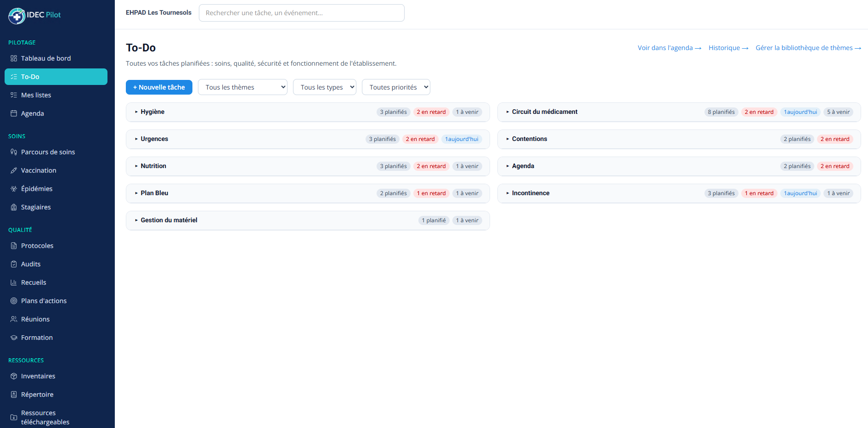The width and height of the screenshot is (868, 428).
Task: Expand the Nutrition task group
Action: pos(308,166)
